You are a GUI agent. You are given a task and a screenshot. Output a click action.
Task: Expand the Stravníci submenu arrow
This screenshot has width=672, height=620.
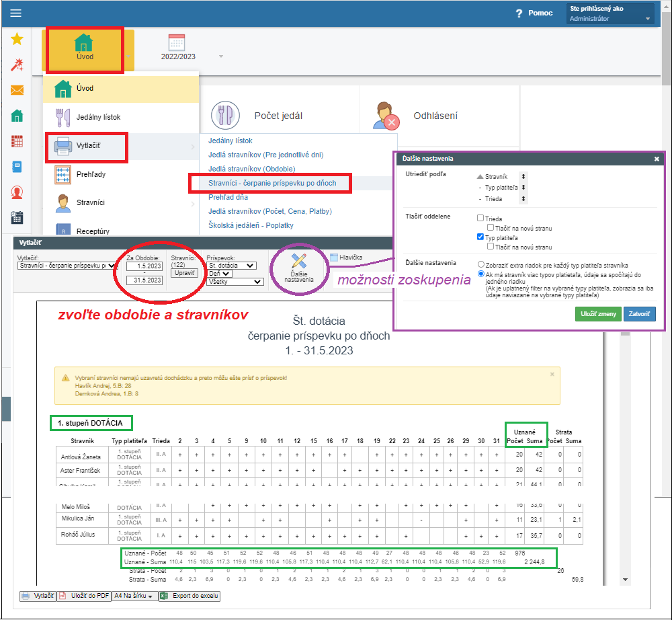coord(192,204)
